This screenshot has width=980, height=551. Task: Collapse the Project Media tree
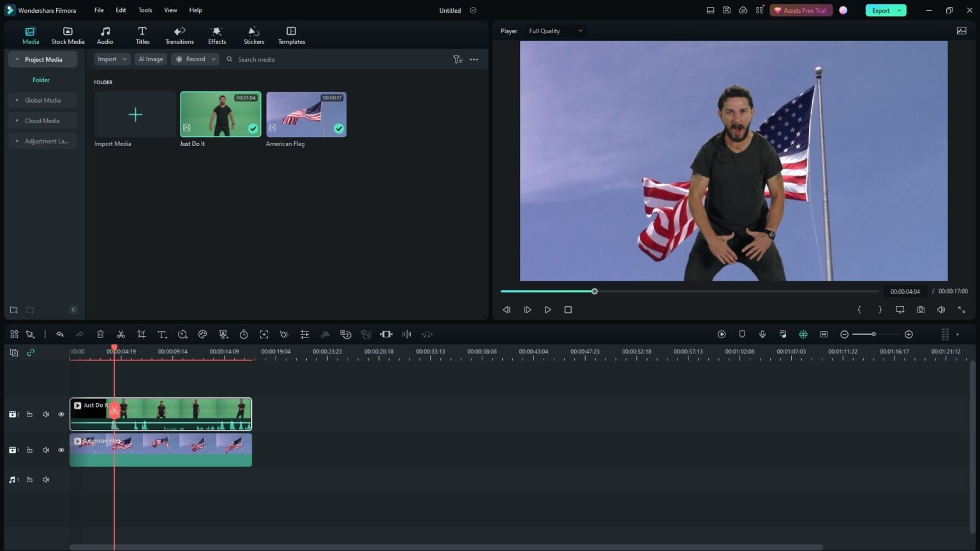click(x=17, y=59)
